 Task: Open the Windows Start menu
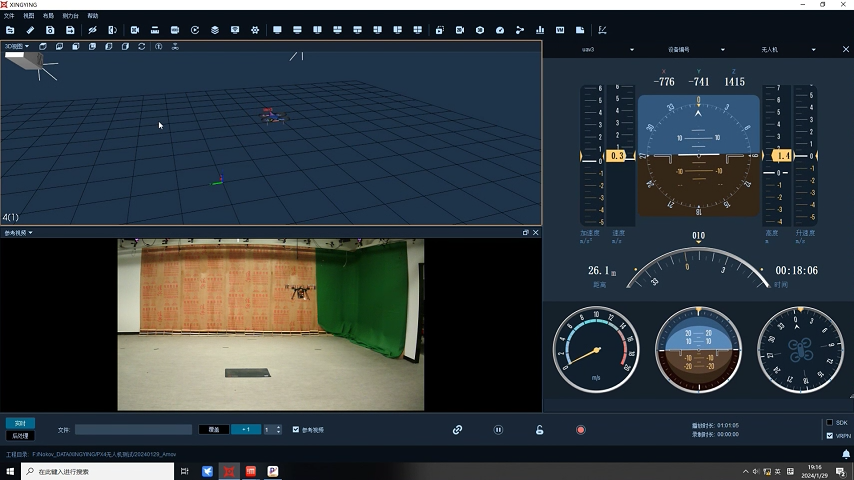(10, 471)
